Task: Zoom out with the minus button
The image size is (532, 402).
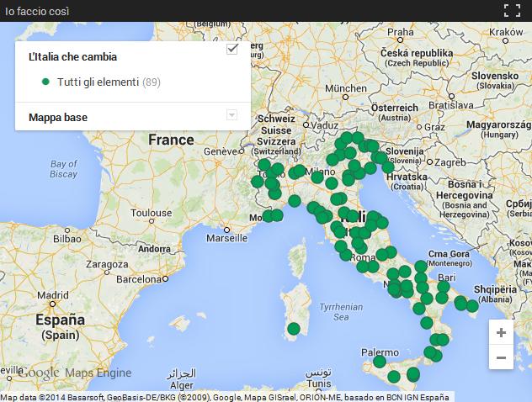Action: coord(501,357)
